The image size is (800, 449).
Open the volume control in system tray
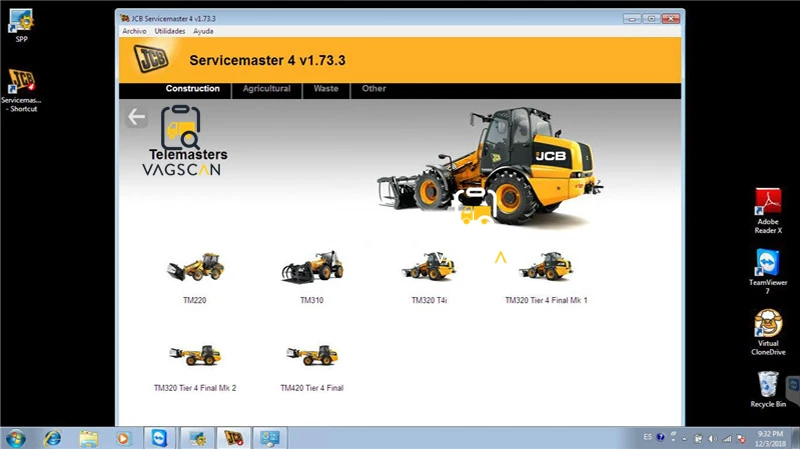point(713,439)
